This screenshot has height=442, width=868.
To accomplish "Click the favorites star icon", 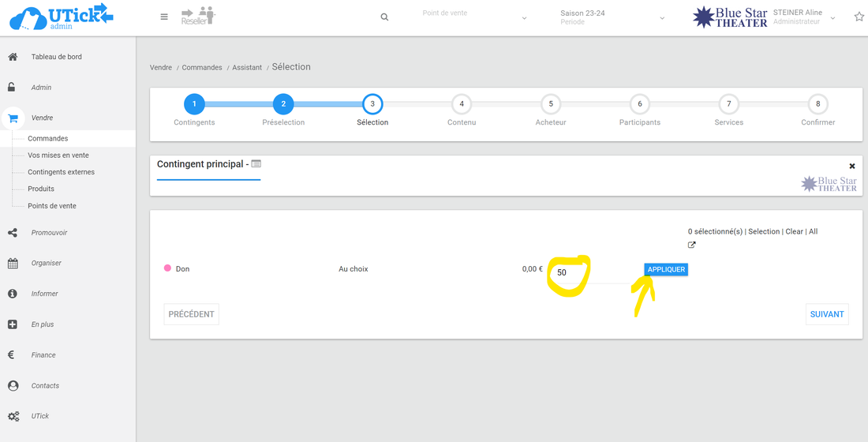I will (x=859, y=17).
